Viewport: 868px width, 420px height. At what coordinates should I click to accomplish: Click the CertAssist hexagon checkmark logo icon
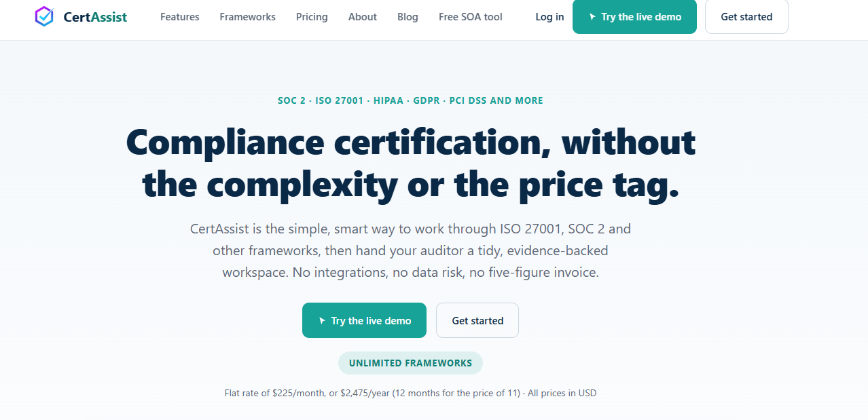pyautogui.click(x=44, y=16)
